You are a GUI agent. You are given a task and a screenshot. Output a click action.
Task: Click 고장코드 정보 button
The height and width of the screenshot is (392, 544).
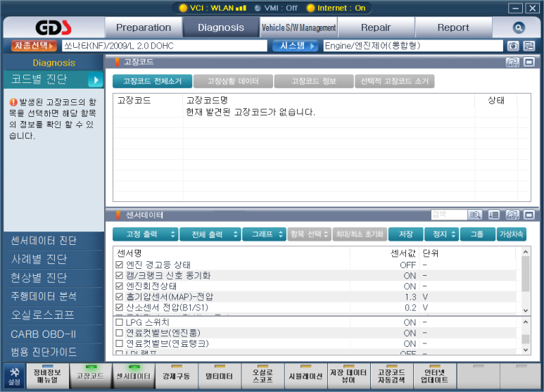click(314, 81)
